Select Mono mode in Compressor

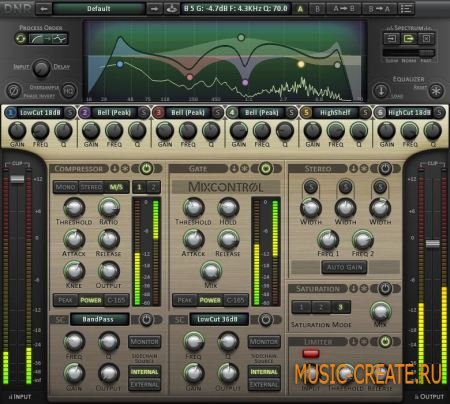coord(66,187)
